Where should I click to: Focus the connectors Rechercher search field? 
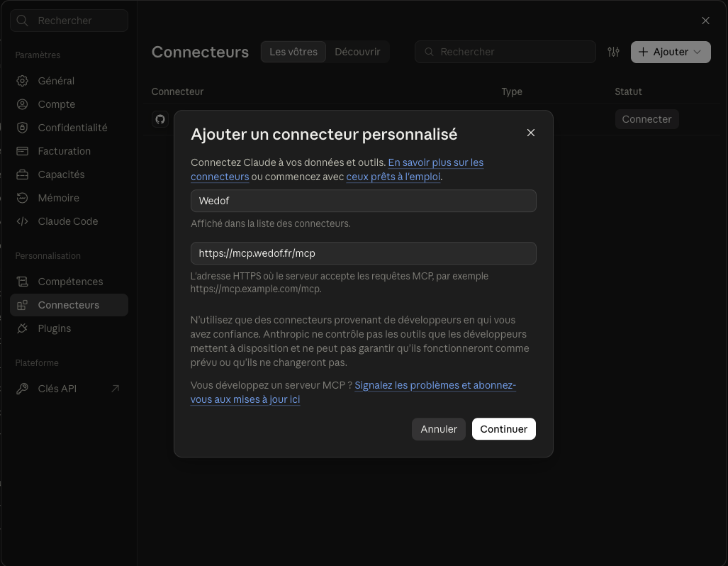[505, 52]
